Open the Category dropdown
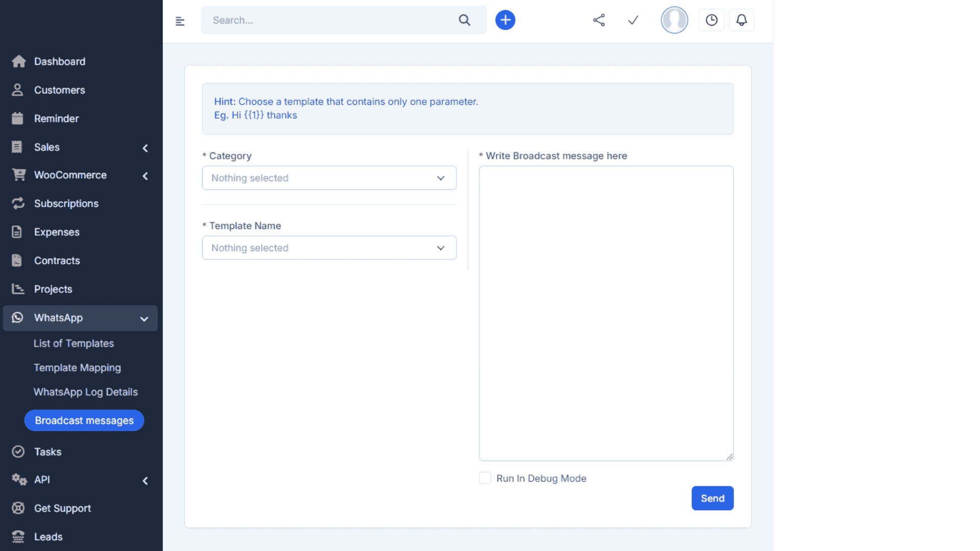This screenshot has height=551, width=980. coord(329,178)
